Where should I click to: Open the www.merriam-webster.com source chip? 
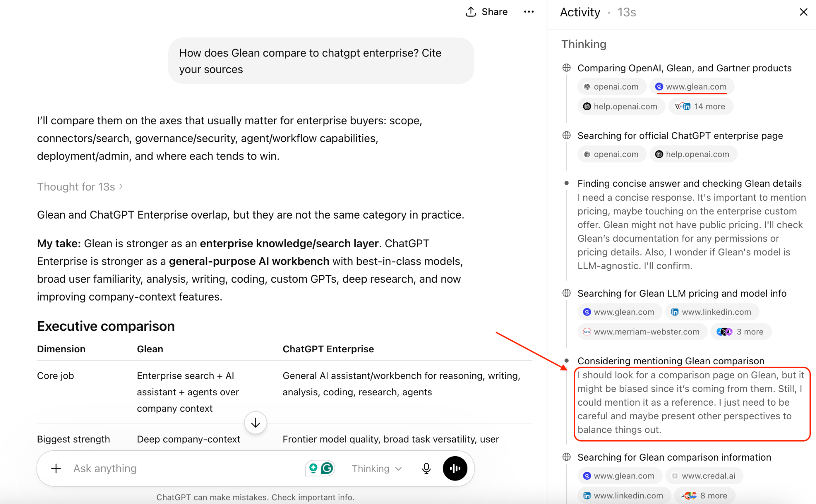tap(642, 332)
